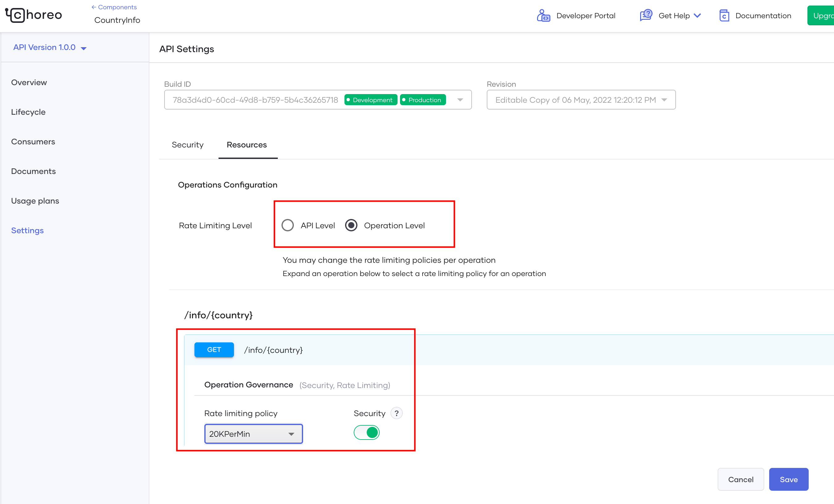Expand the Build ID dropdown arrow

pyautogui.click(x=460, y=100)
